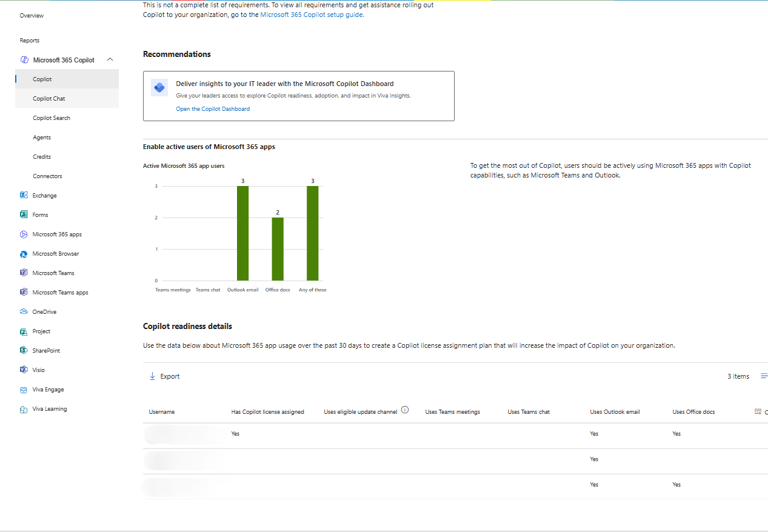Click the Office docs bar in the chart

(x=278, y=249)
